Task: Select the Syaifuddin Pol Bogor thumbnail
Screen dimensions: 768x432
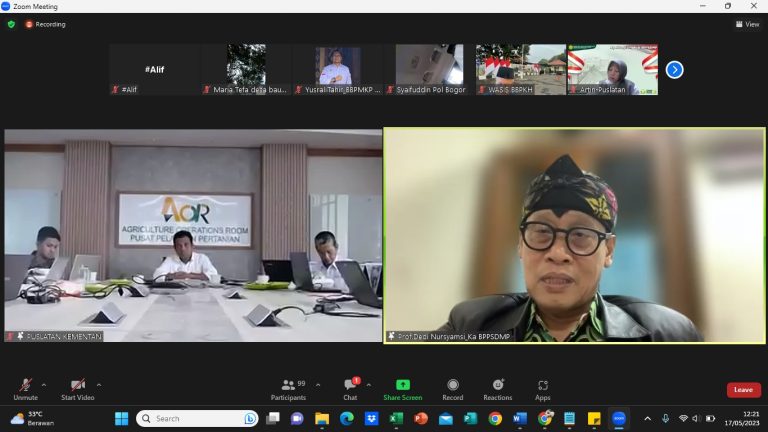Action: (430, 69)
